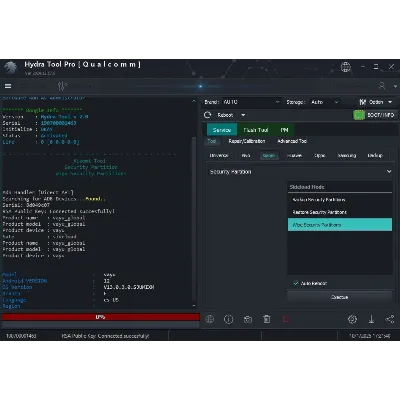Switch to the Service tab
Image resolution: width=400 pixels, height=400 pixels.
tap(222, 130)
